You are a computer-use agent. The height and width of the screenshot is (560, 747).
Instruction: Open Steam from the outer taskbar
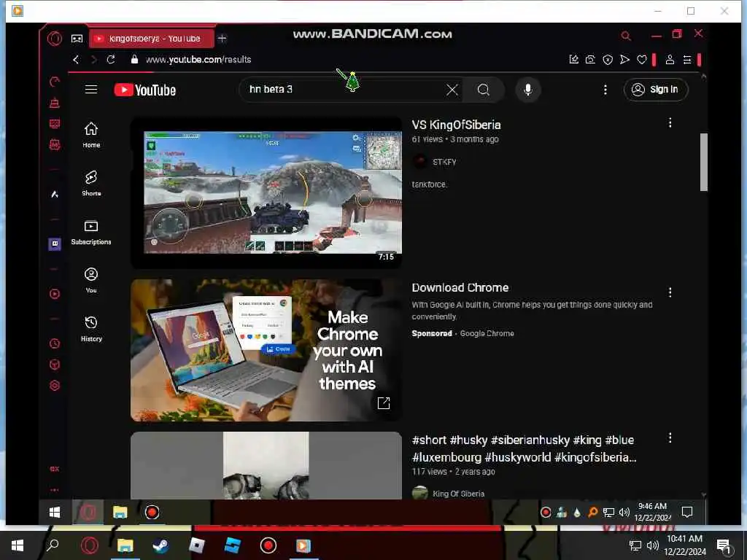pos(160,545)
